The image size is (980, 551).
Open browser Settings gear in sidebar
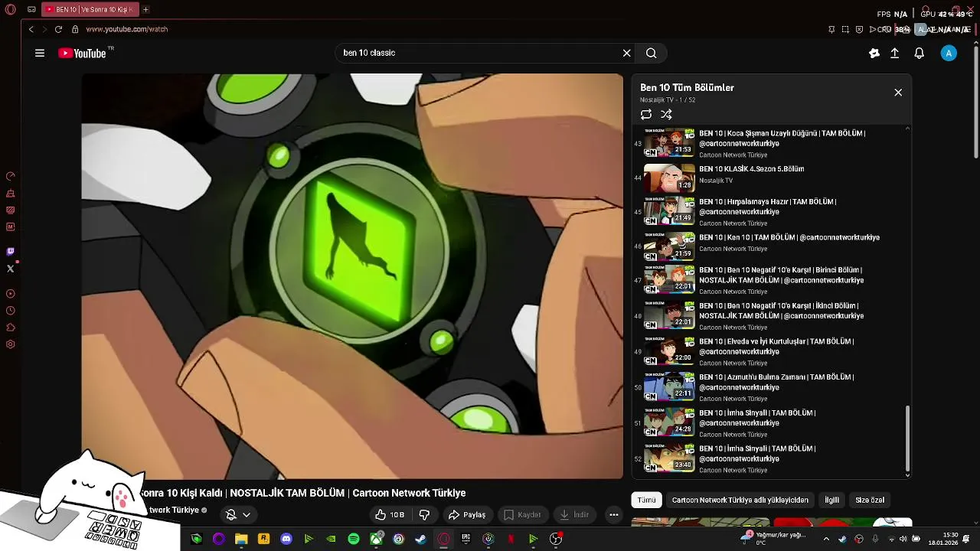click(x=11, y=344)
